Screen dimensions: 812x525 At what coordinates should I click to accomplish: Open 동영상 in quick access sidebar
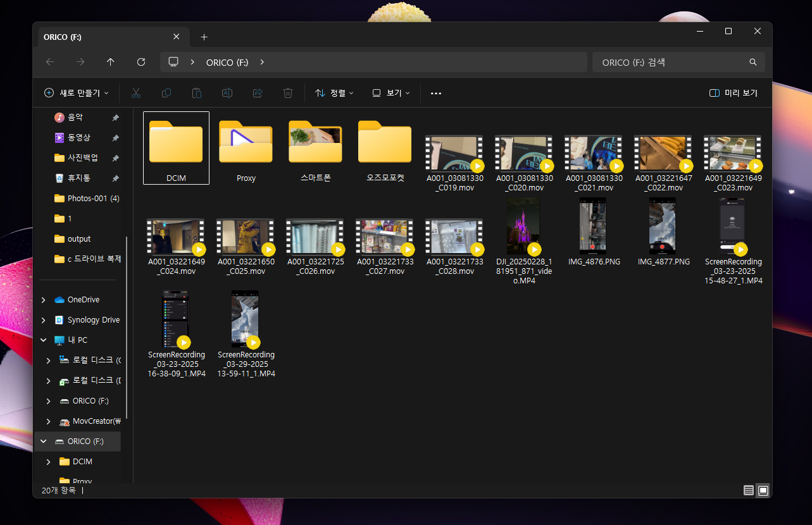78,137
